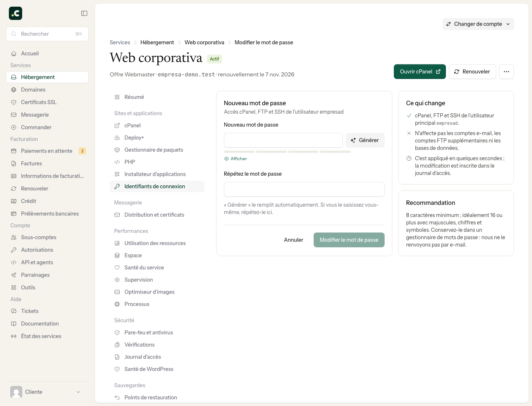The image size is (532, 406).
Task: Focus the Répétez le mot de passe field
Action: 304,189
